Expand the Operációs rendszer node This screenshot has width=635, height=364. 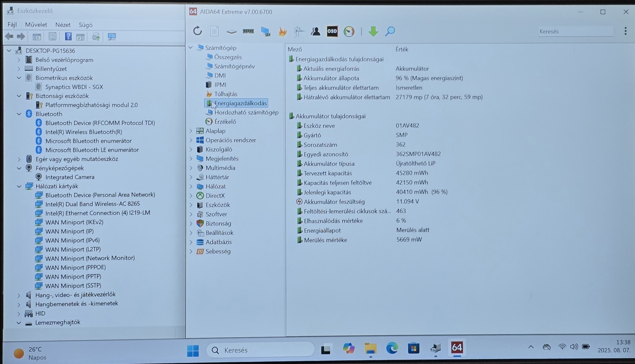pyautogui.click(x=191, y=140)
